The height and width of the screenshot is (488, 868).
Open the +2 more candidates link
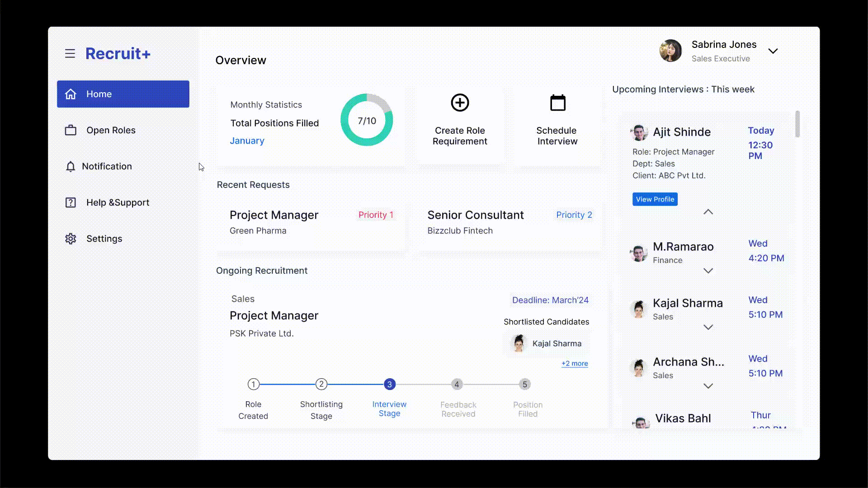click(x=575, y=363)
